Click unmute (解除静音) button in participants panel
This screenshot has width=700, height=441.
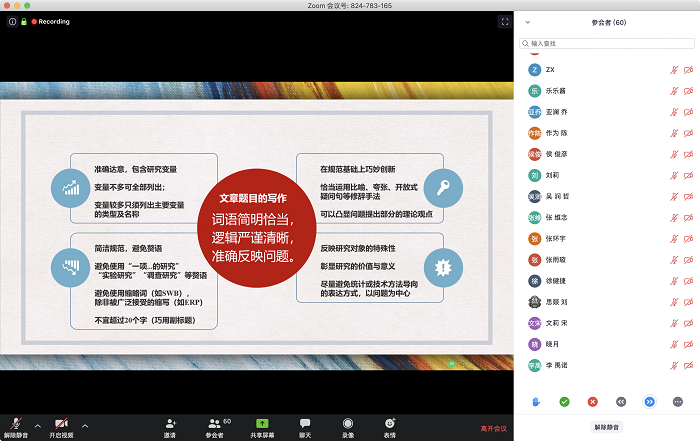[x=607, y=427]
